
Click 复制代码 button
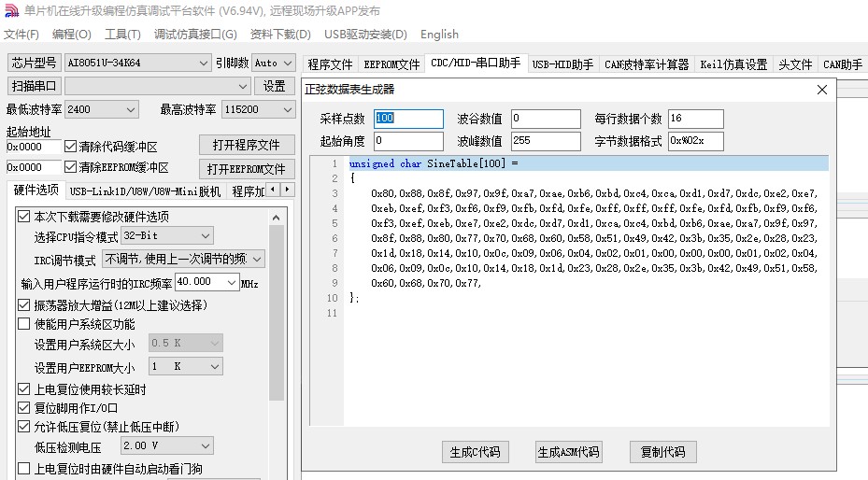click(662, 452)
